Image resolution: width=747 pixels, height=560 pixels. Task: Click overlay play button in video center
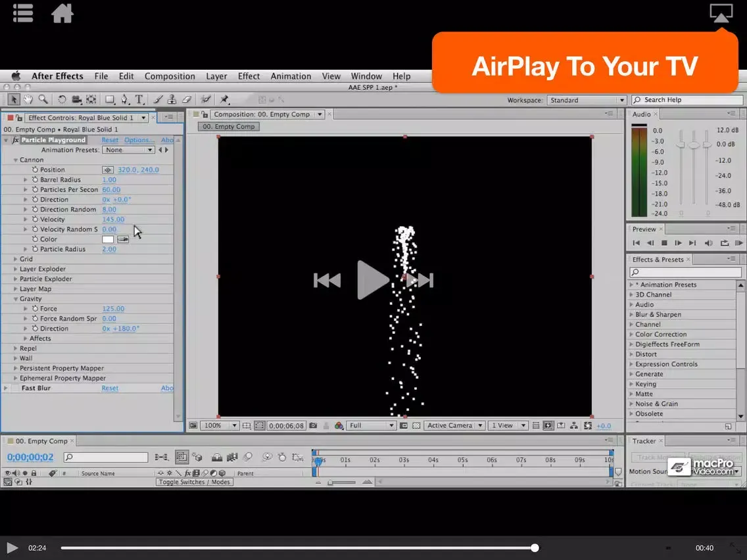point(372,280)
